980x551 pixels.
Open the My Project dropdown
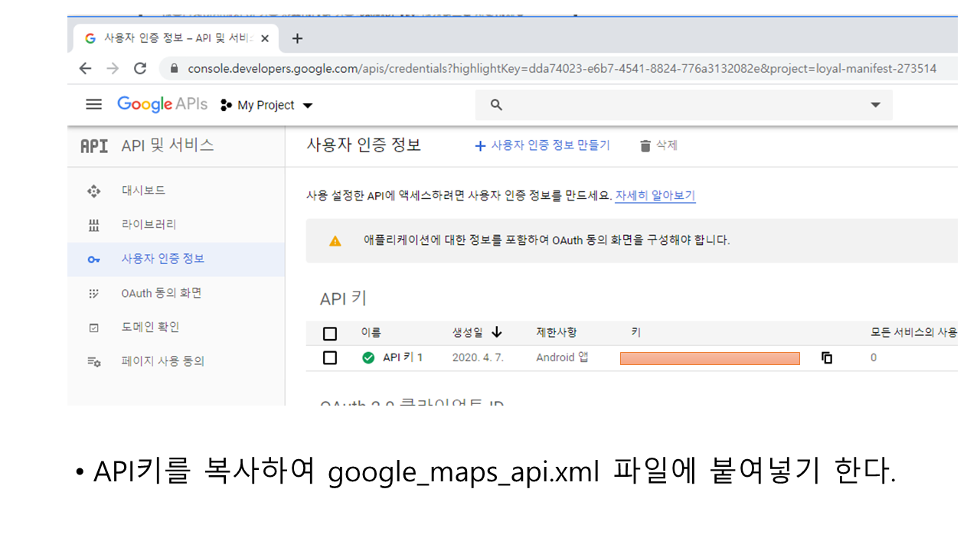coord(266,106)
